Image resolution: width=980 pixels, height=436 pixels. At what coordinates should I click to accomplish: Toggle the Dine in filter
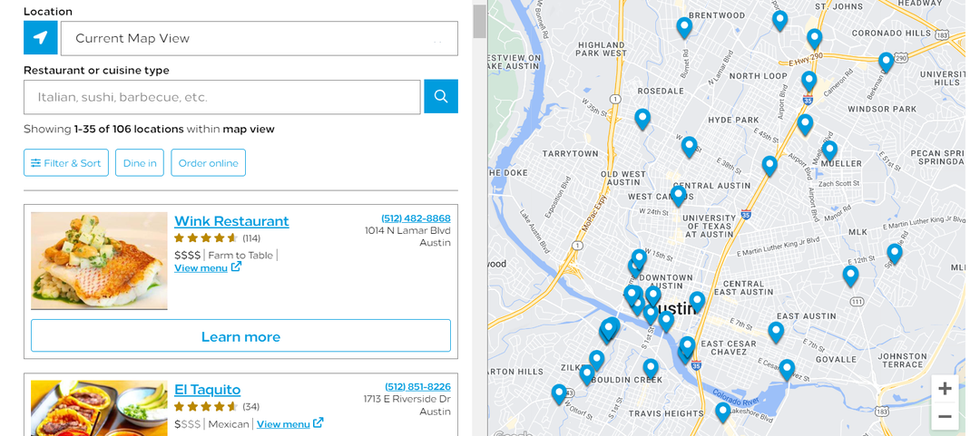coord(140,162)
